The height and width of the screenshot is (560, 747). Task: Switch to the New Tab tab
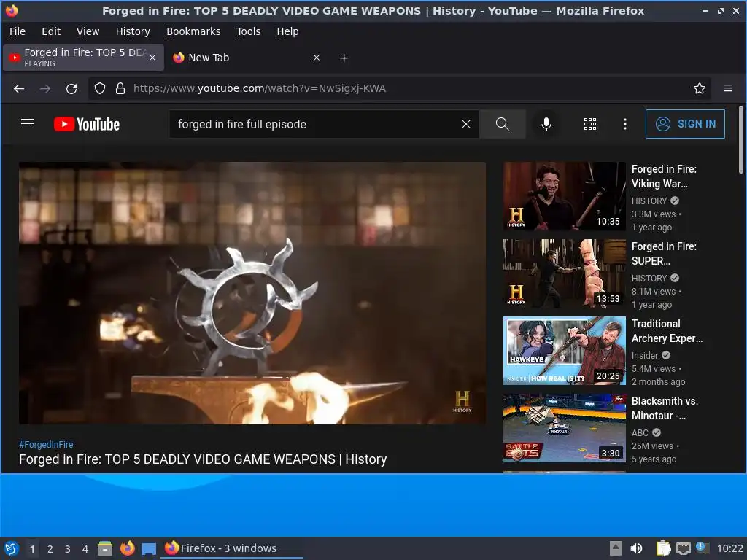[247, 58]
